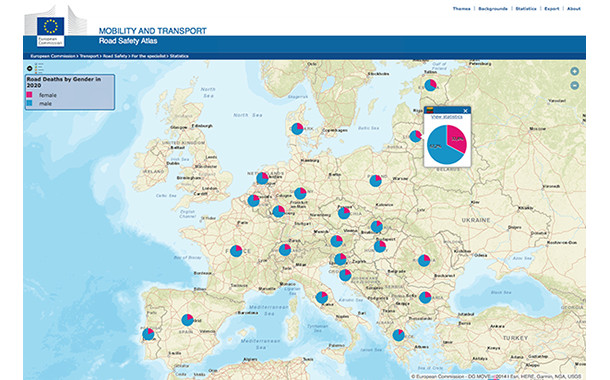Screen dimensions: 610x380
Task: Open the Road Safety breadcrumb link
Action: 115,56
